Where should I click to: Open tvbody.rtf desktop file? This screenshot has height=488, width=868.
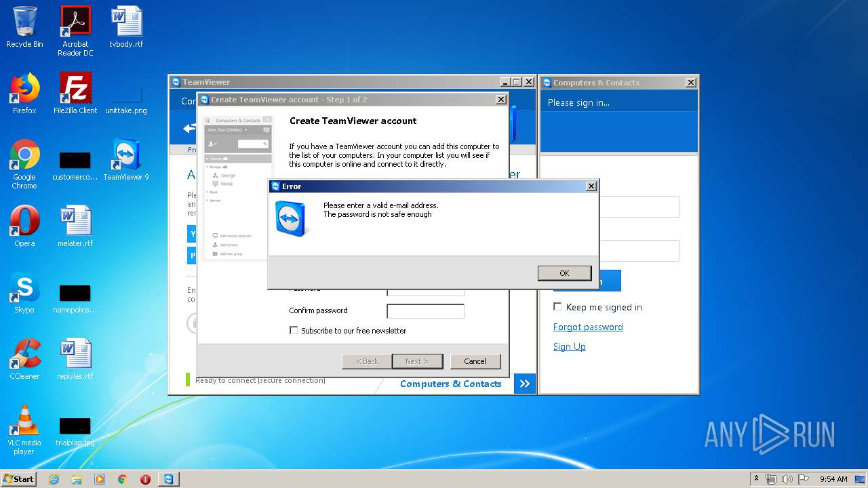pyautogui.click(x=126, y=28)
